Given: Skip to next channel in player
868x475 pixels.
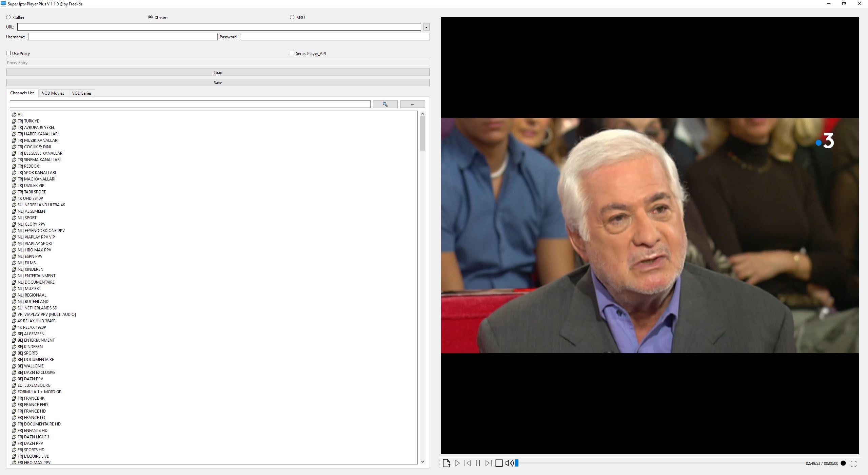Looking at the screenshot, I should [x=488, y=463].
